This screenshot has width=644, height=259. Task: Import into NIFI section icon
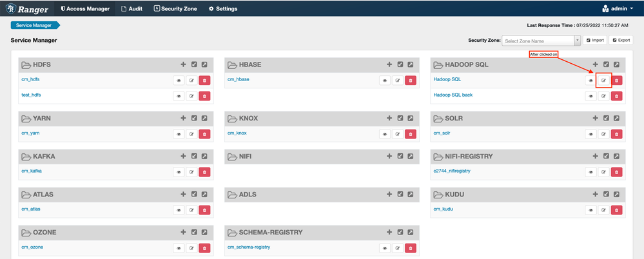pos(400,157)
